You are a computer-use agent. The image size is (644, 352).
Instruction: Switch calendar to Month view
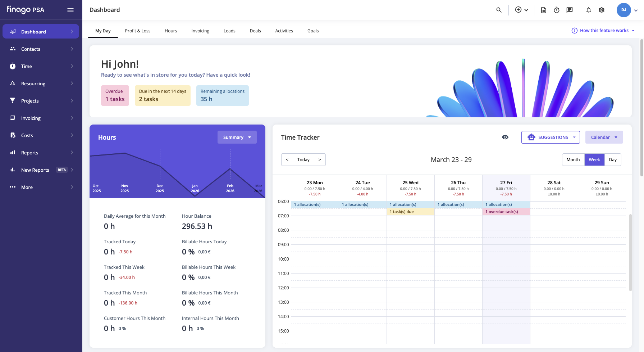573,160
